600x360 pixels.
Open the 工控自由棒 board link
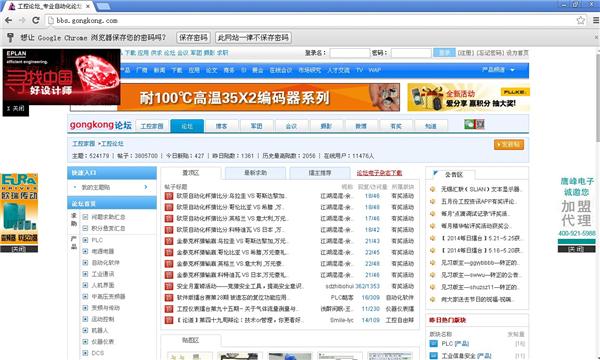pyautogui.click(x=399, y=320)
